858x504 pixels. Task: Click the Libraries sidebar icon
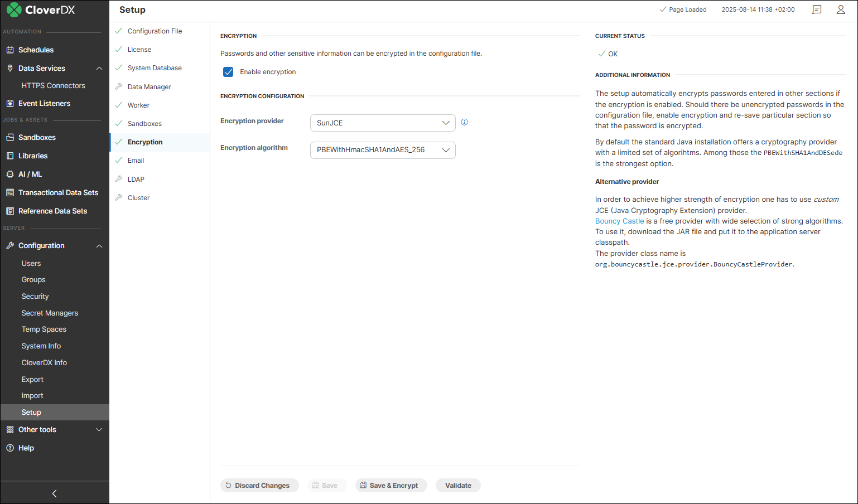[x=11, y=156]
